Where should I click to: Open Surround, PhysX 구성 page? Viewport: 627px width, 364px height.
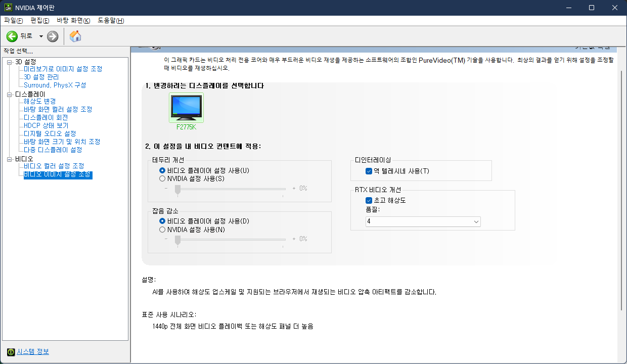point(55,85)
